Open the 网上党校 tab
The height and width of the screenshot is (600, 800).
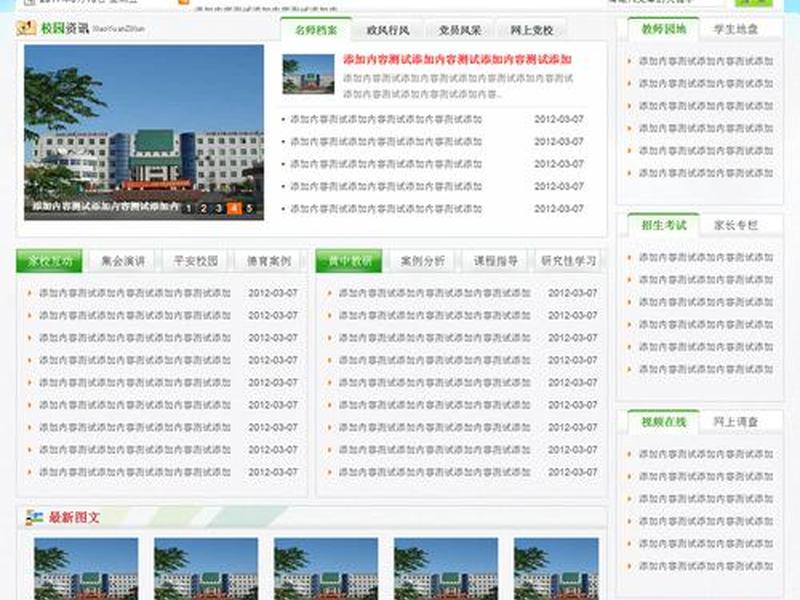pyautogui.click(x=532, y=30)
